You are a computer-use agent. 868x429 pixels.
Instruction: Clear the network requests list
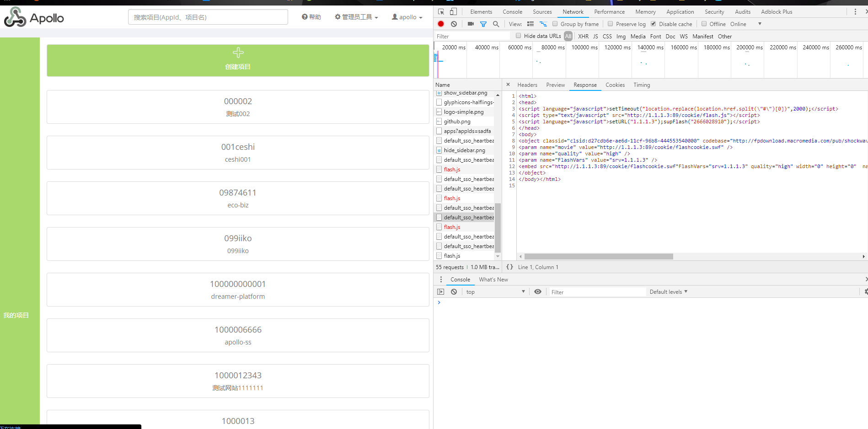tap(453, 24)
